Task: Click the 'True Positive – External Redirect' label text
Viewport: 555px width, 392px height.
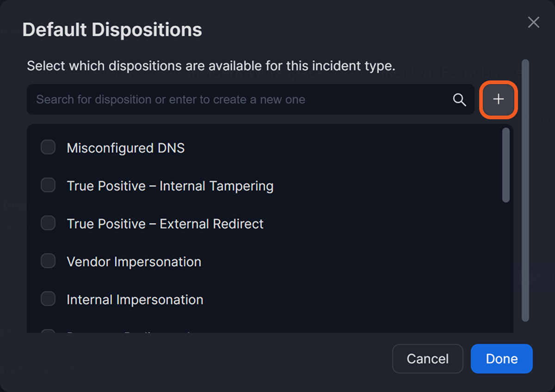Action: 165,224
